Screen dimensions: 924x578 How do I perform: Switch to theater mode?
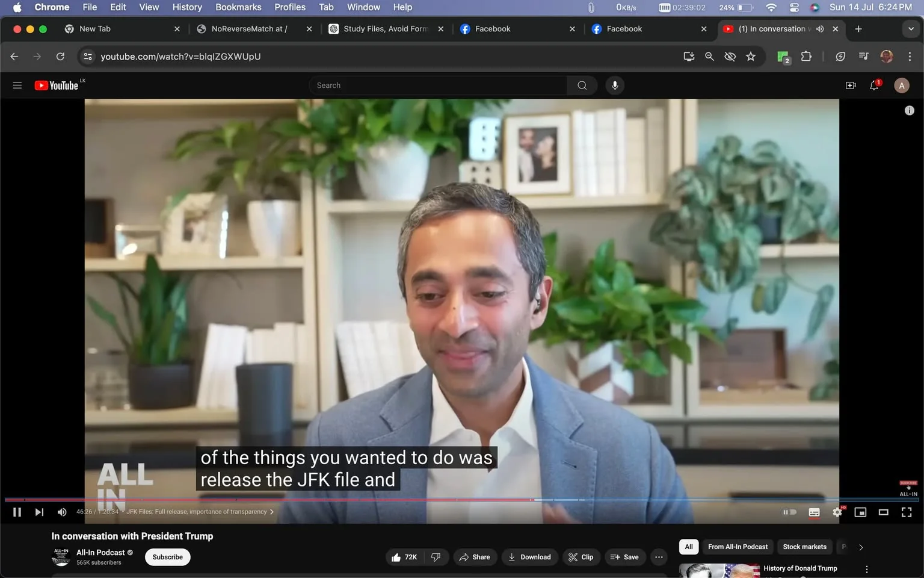[x=883, y=512]
